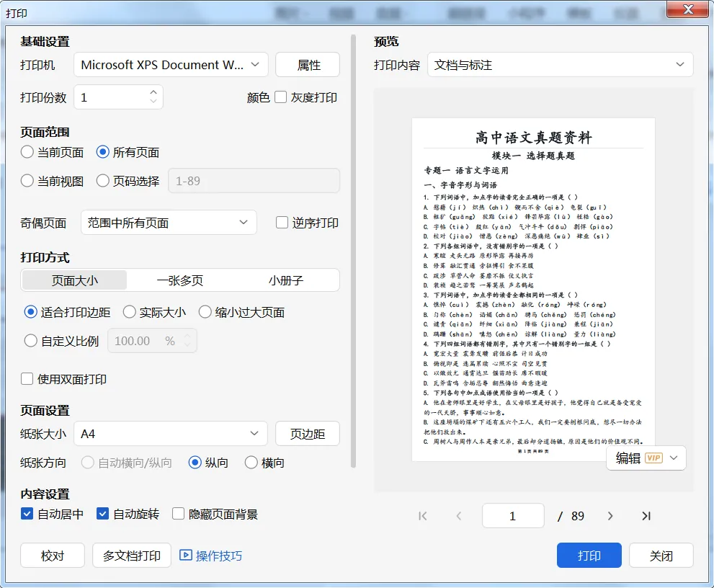The image size is (714, 588).
Task: Select 所有页面 radio button
Action: (102, 152)
